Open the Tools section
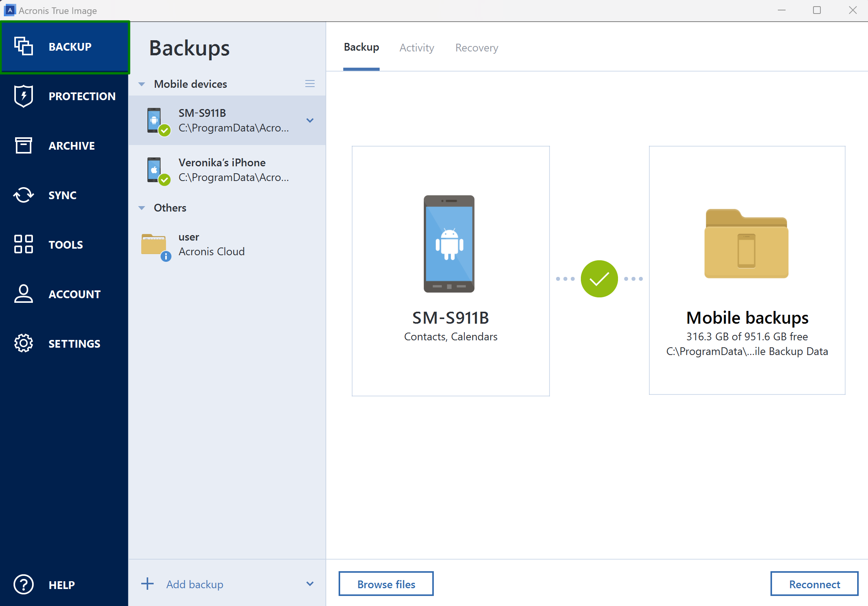The width and height of the screenshot is (868, 606). tap(65, 244)
